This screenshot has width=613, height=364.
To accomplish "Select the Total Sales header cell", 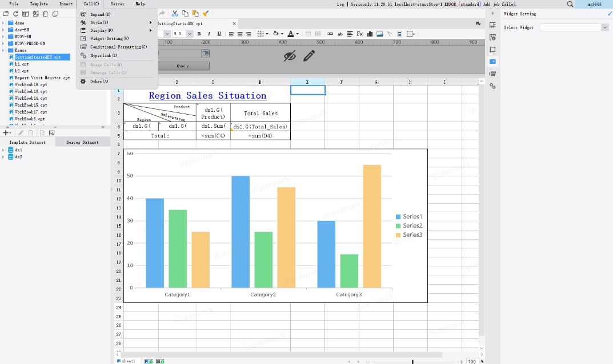I will [261, 113].
